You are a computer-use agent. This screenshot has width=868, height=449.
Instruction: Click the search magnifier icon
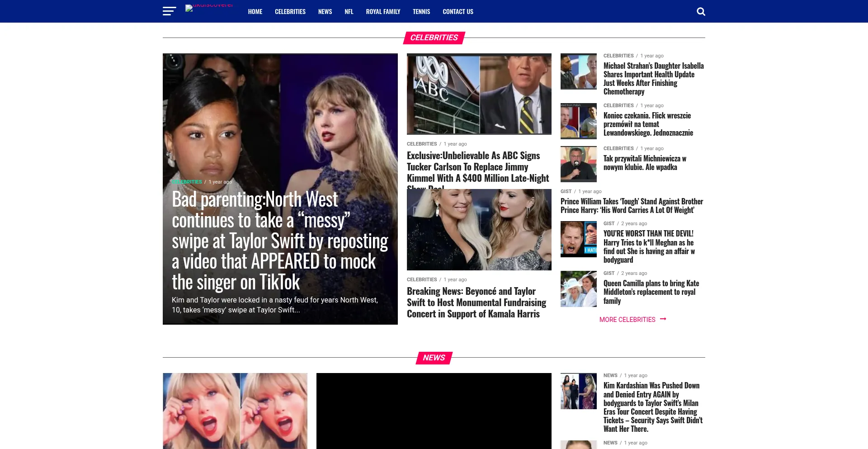pos(701,11)
